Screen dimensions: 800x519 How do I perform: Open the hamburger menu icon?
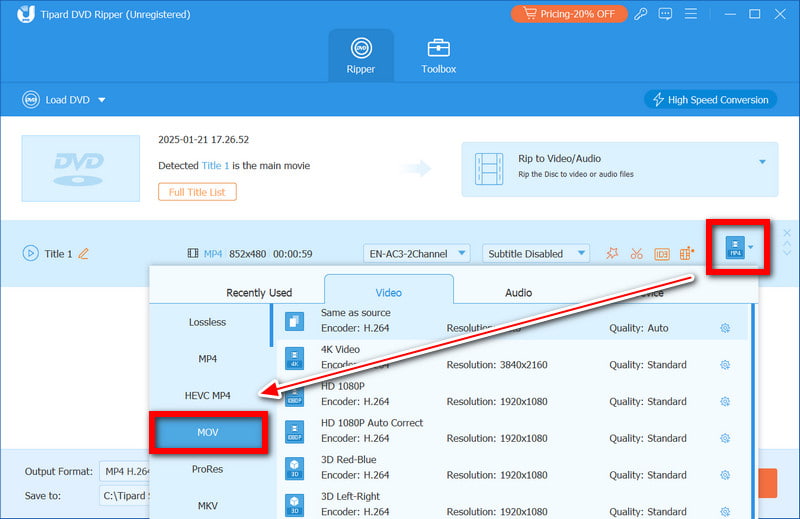[x=690, y=14]
